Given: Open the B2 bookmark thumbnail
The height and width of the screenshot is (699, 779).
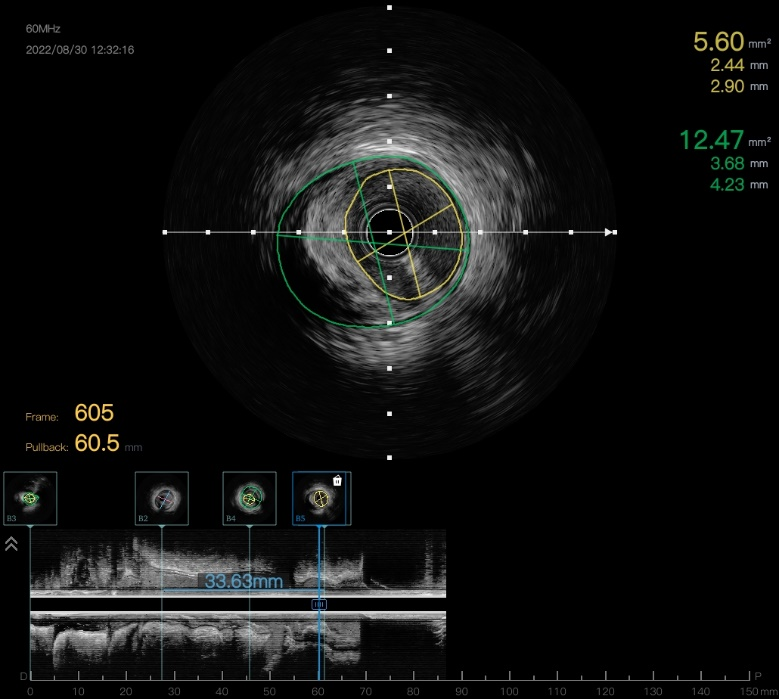Looking at the screenshot, I should click(162, 498).
